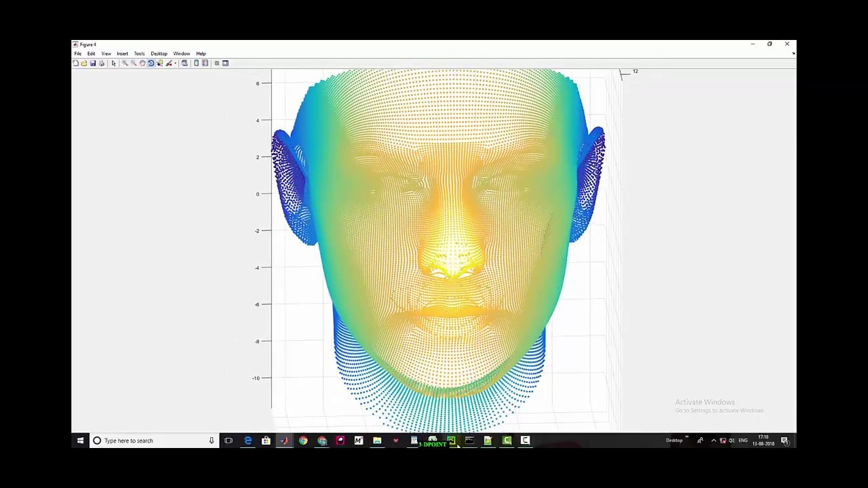Click the People icon in system tray

700,441
